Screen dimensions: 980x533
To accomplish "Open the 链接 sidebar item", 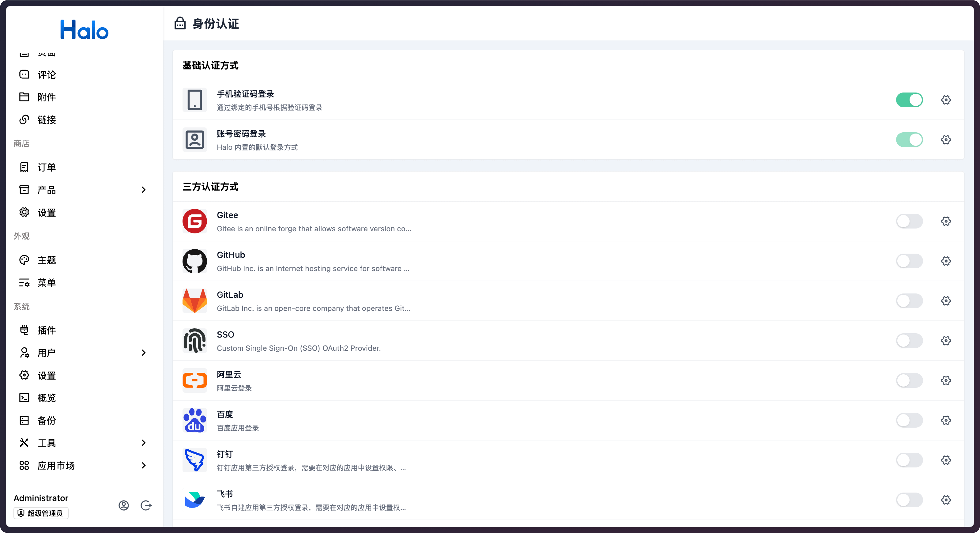I will [47, 120].
